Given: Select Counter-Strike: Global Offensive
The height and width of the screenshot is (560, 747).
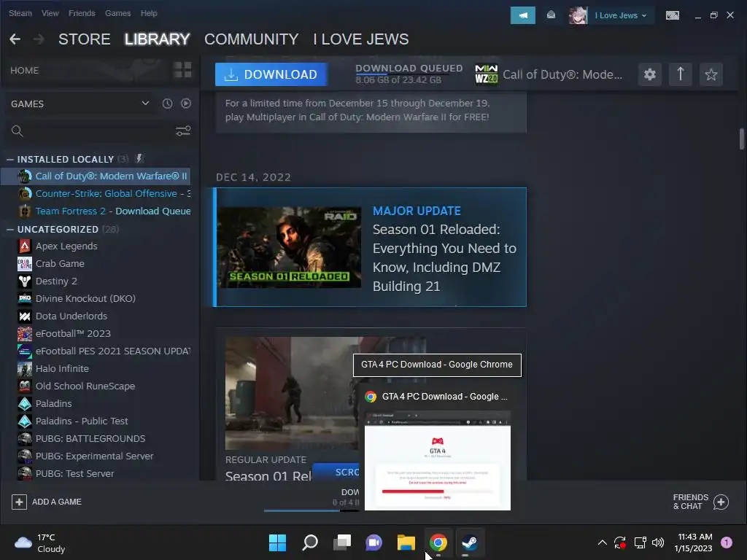Looking at the screenshot, I should (x=96, y=194).
